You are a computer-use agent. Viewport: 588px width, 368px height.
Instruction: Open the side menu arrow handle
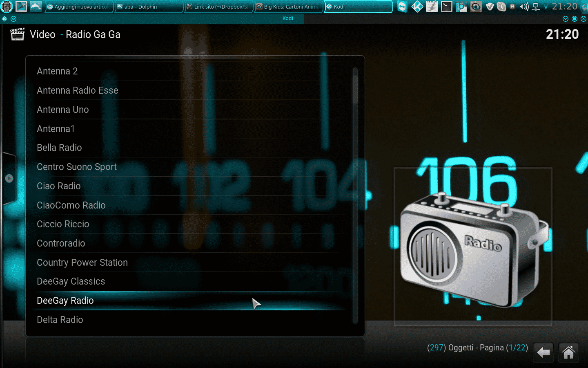pos(9,179)
